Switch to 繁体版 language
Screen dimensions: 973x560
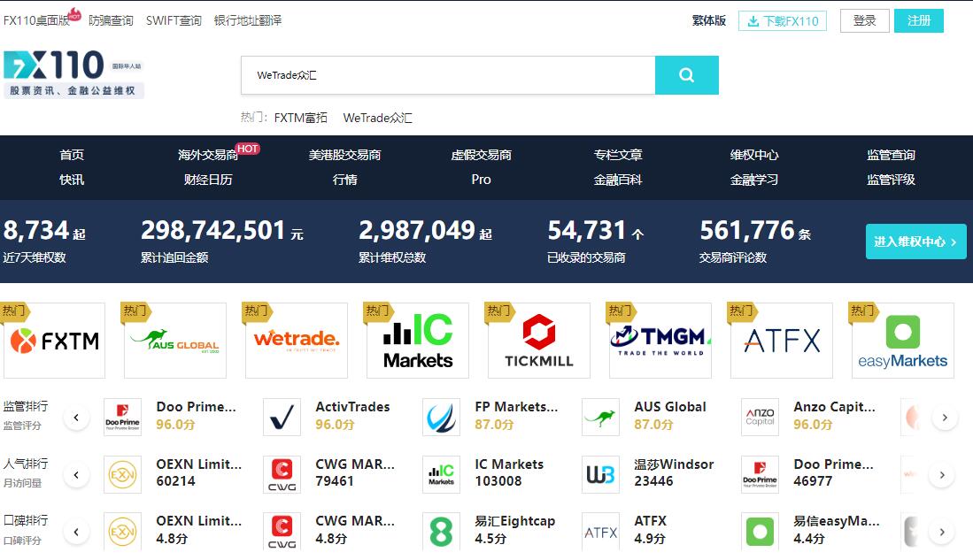coord(708,20)
